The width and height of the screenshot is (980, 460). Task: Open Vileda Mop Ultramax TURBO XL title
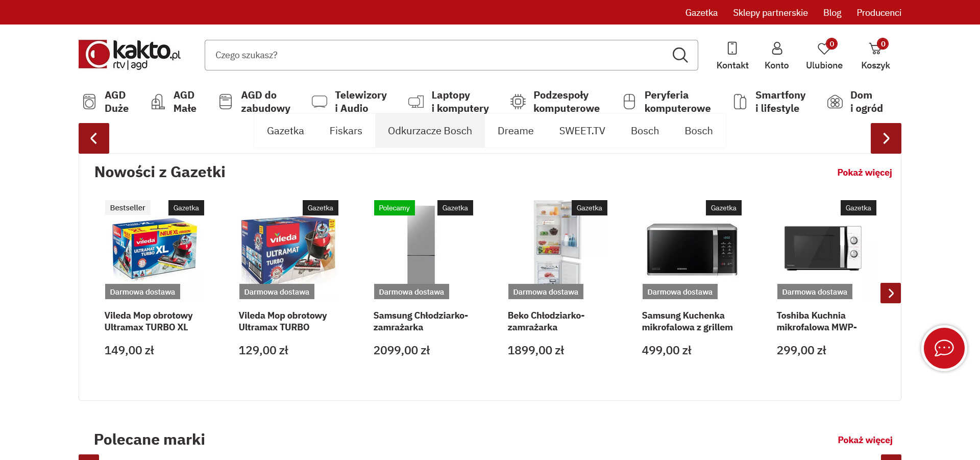[x=149, y=321]
